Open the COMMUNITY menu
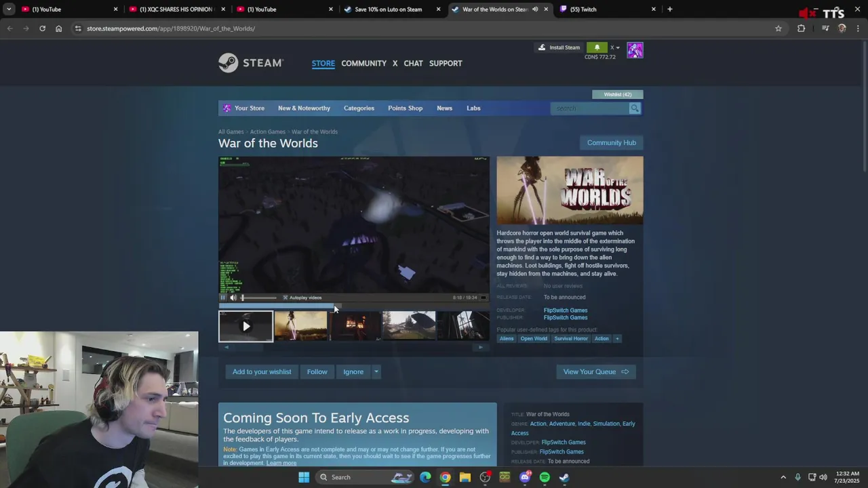Image resolution: width=868 pixels, height=488 pixels. click(x=363, y=63)
